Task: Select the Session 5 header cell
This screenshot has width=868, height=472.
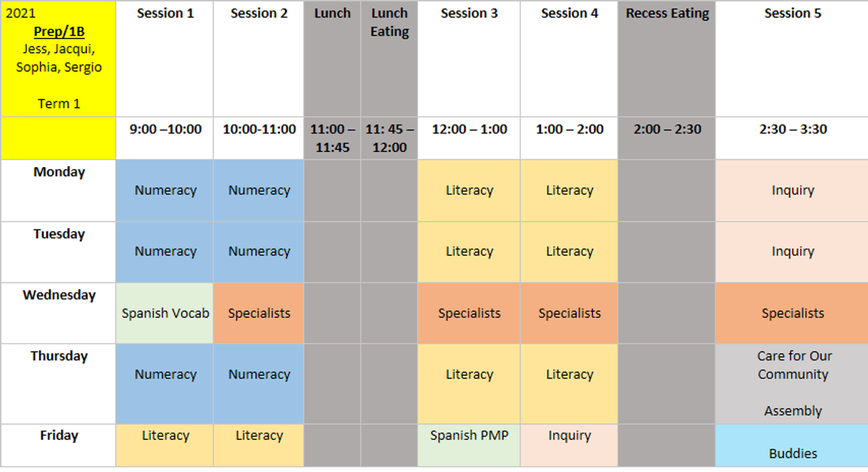Action: 792,59
